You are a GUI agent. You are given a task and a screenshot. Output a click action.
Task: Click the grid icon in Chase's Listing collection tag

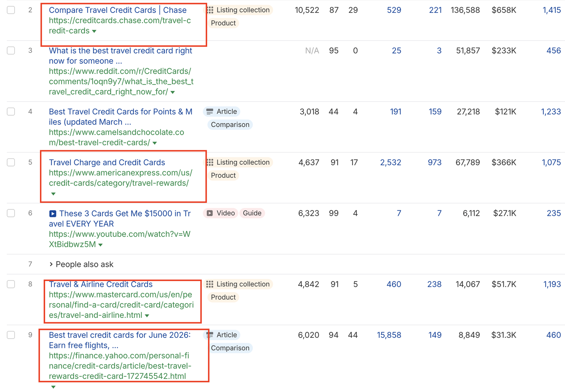210,10
